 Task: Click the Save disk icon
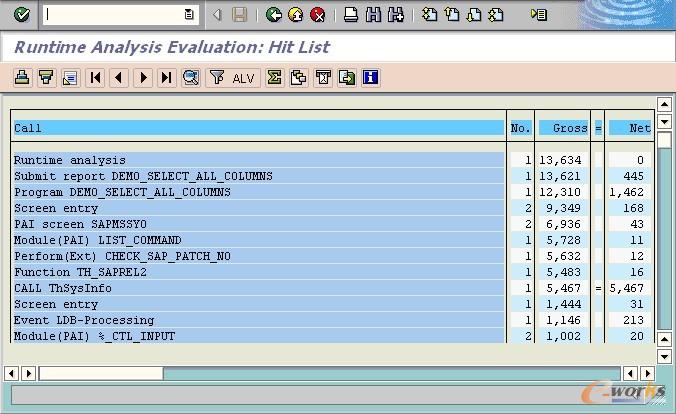click(x=240, y=14)
